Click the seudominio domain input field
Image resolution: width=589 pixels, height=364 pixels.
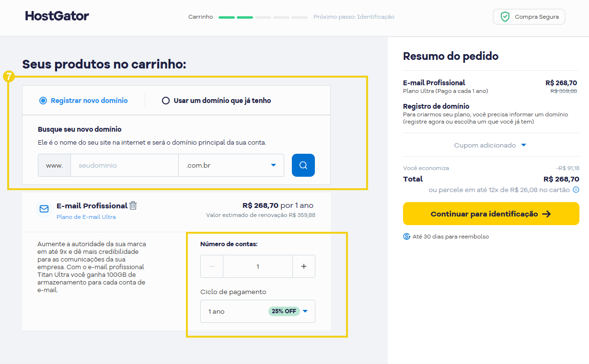125,165
